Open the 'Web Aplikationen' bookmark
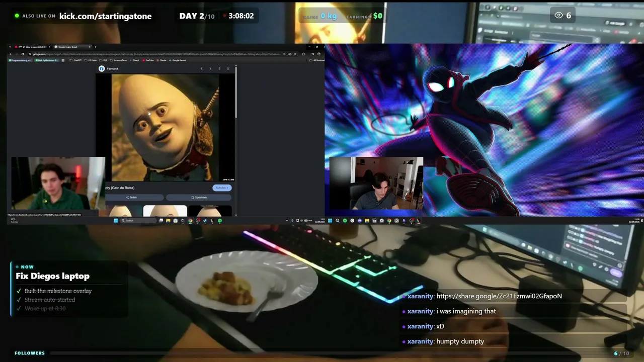The width and height of the screenshot is (644, 362). pyautogui.click(x=47, y=60)
